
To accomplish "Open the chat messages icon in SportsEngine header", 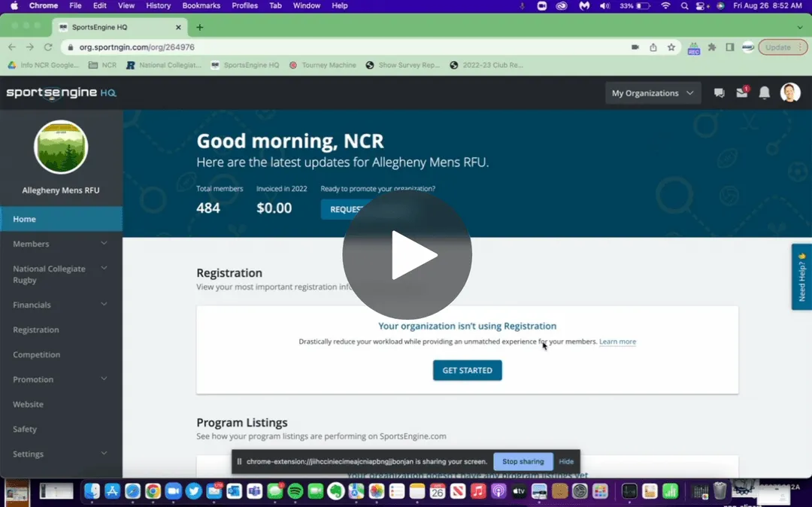I will pyautogui.click(x=719, y=93).
